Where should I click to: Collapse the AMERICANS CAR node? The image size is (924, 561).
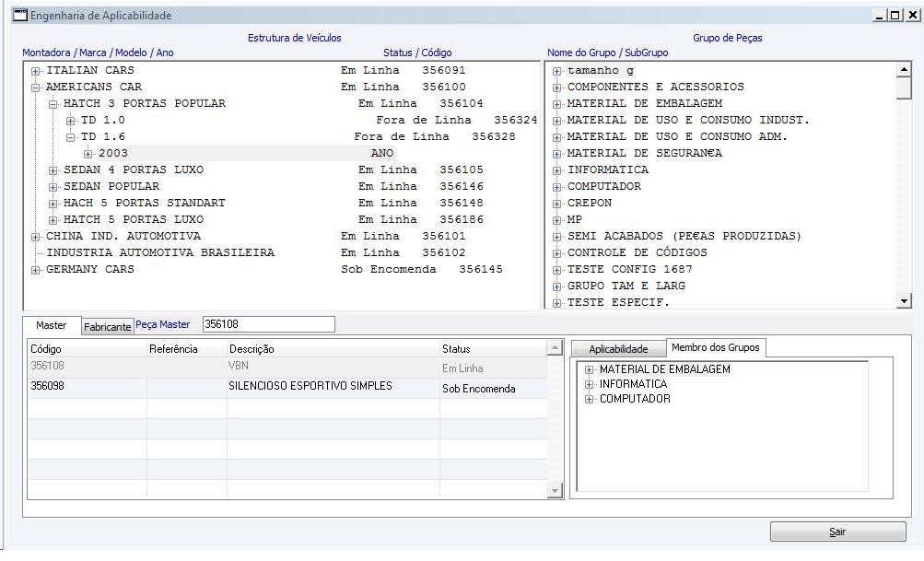[x=35, y=88]
